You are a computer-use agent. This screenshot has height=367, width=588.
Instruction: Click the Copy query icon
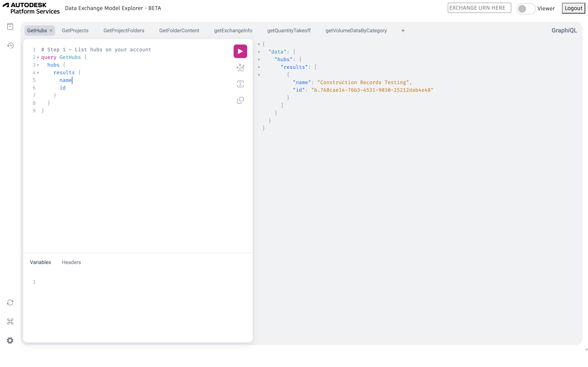(x=240, y=100)
